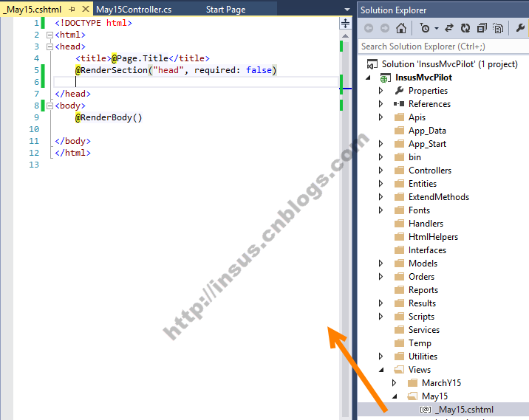Expand the Utilities folder arrow
529x420 pixels.
point(381,357)
